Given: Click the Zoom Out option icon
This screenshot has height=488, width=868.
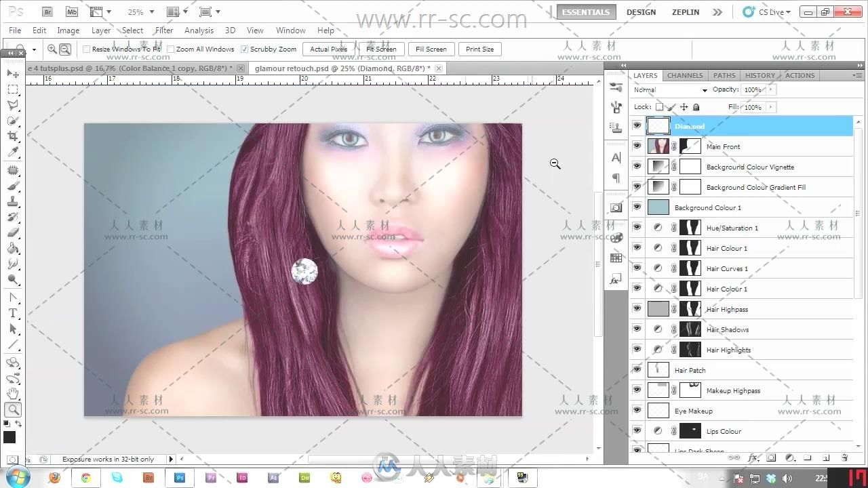Looking at the screenshot, I should pyautogui.click(x=65, y=49).
